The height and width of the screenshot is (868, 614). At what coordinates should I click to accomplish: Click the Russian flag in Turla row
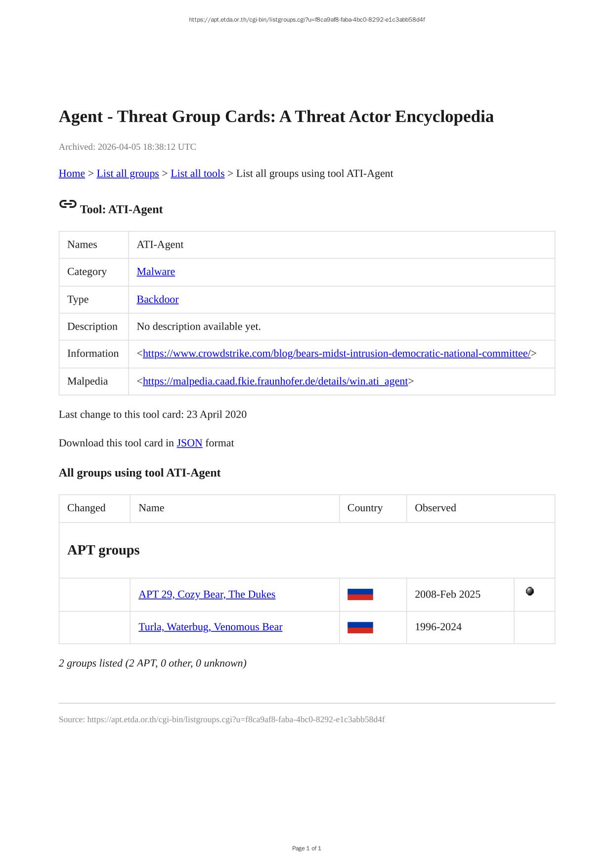(360, 627)
